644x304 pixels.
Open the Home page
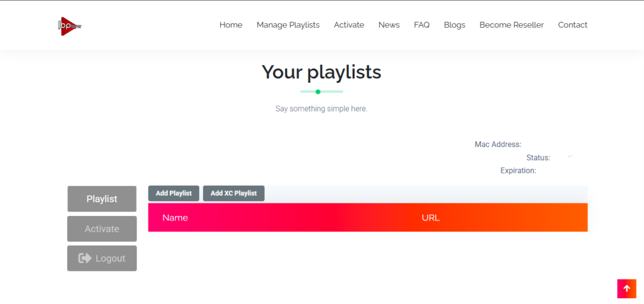pyautogui.click(x=231, y=25)
